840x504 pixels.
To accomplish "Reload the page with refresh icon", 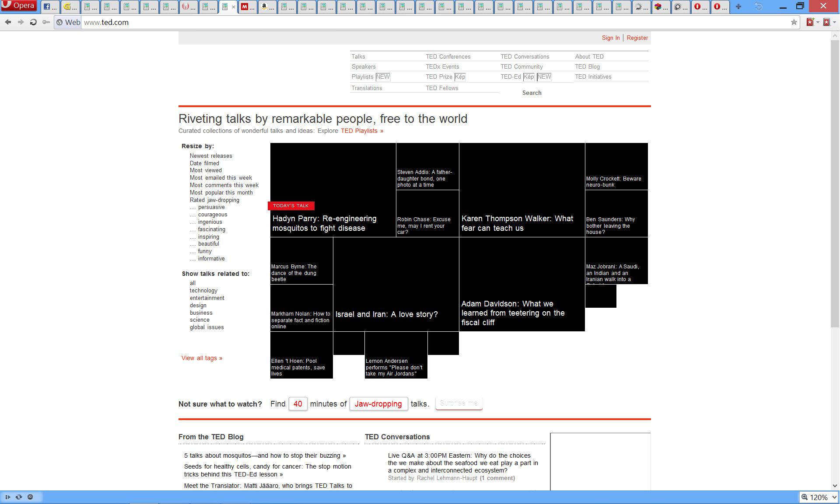I will point(33,22).
